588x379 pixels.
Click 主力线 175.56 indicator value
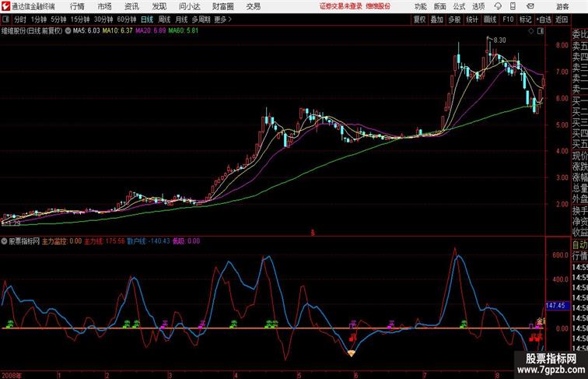pyautogui.click(x=104, y=241)
